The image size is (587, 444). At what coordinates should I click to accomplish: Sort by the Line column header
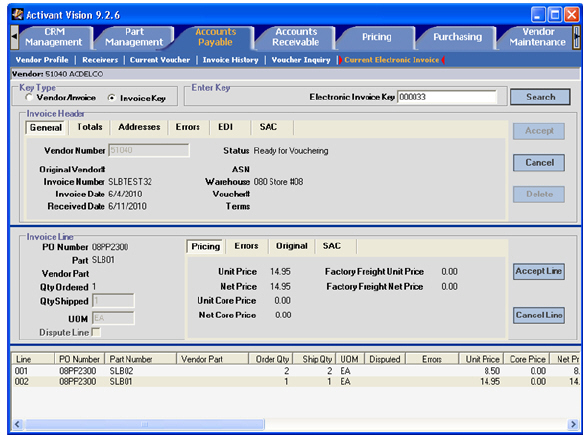click(x=33, y=359)
